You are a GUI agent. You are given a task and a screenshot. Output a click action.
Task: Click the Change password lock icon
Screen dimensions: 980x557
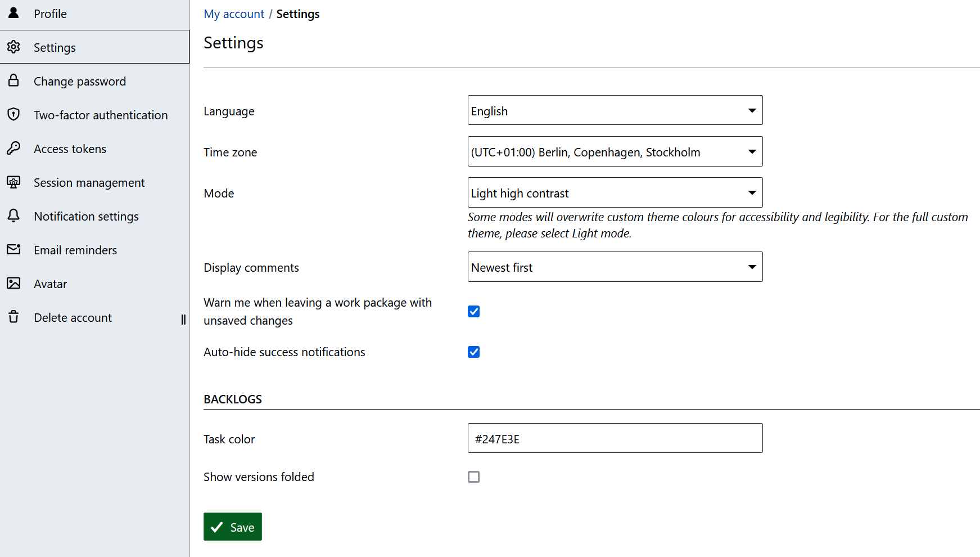13,81
